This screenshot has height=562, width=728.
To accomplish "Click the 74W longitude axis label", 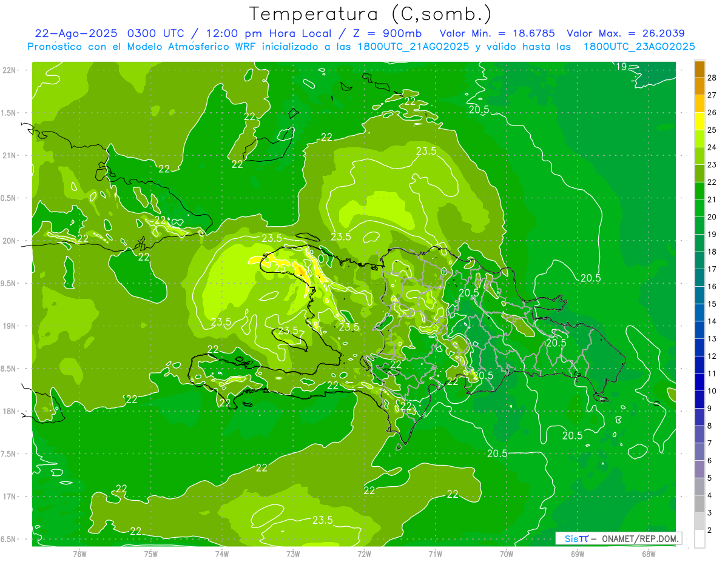I will (x=221, y=554).
